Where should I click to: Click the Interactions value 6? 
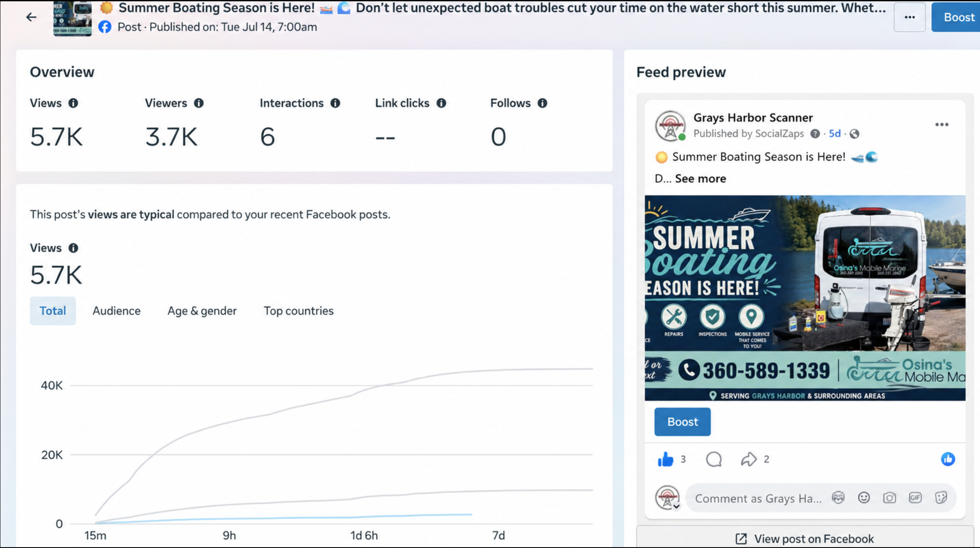268,137
